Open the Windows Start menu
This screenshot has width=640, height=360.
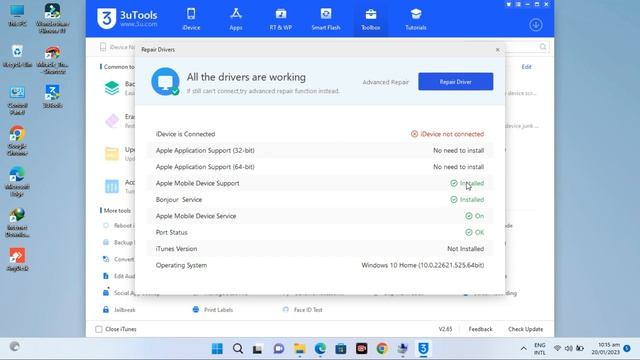(x=217, y=349)
